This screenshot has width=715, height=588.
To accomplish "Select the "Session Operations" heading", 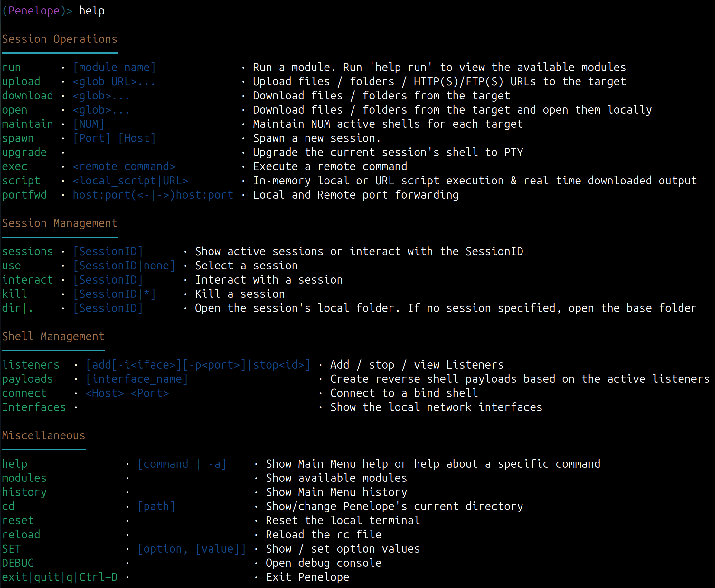I will pyautogui.click(x=60, y=39).
